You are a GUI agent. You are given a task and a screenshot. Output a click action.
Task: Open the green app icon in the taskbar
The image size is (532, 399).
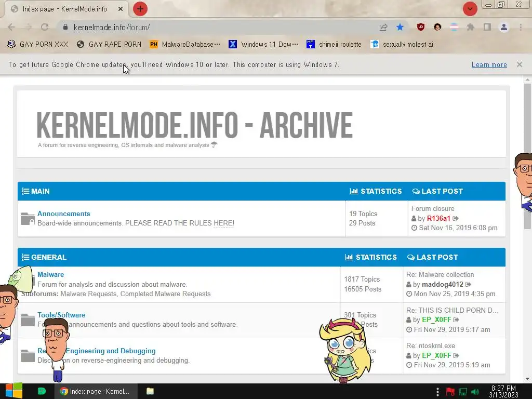(x=42, y=391)
